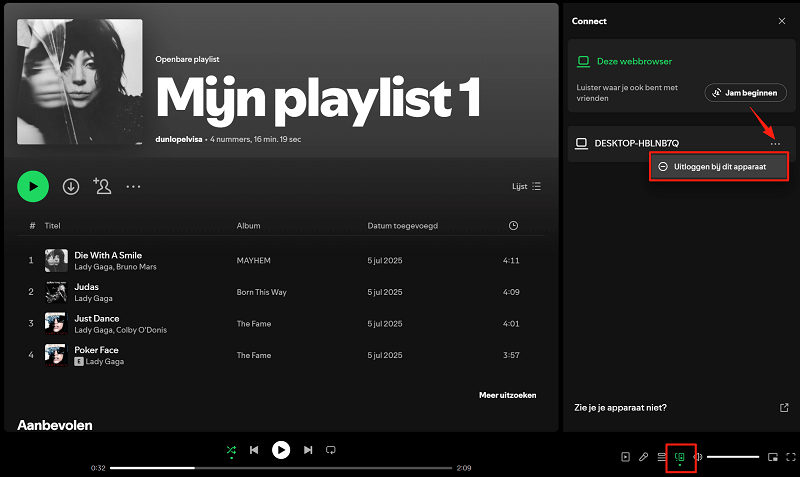The image size is (800, 477).
Task: Open the Born This Way album link
Action: pyautogui.click(x=262, y=292)
